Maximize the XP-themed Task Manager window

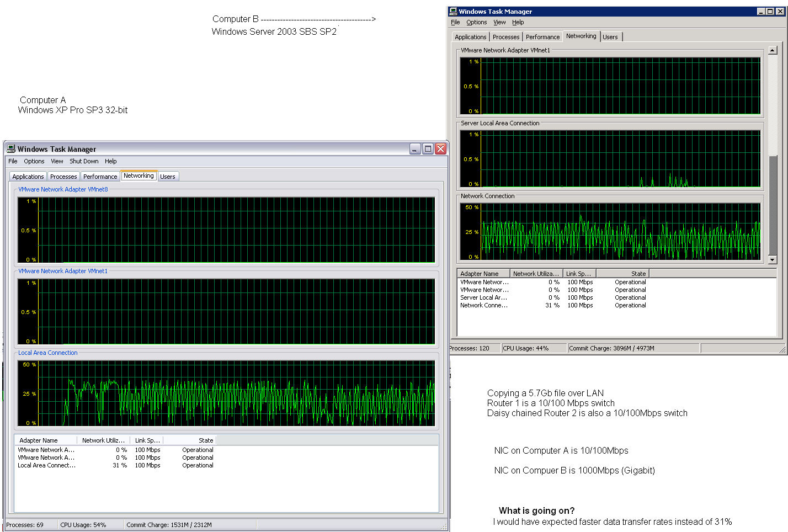[x=428, y=148]
